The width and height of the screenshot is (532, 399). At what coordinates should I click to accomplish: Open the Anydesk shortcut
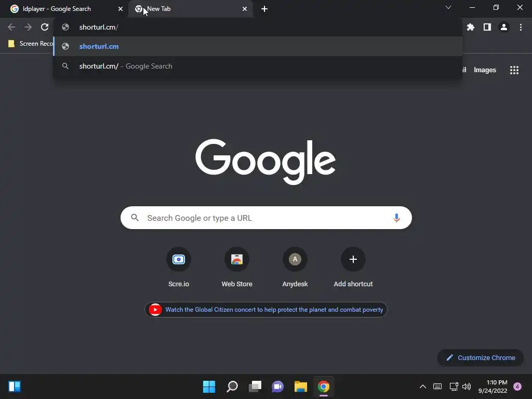[x=295, y=268]
